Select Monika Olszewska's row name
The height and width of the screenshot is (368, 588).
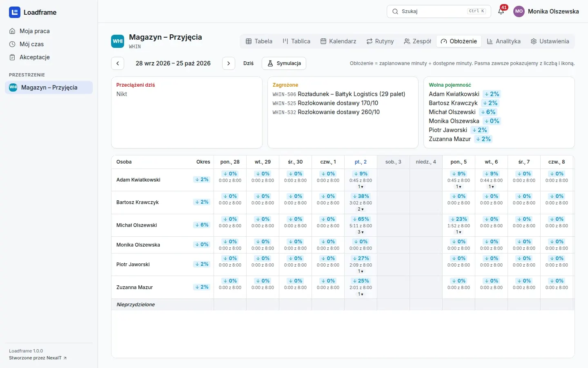click(x=138, y=245)
